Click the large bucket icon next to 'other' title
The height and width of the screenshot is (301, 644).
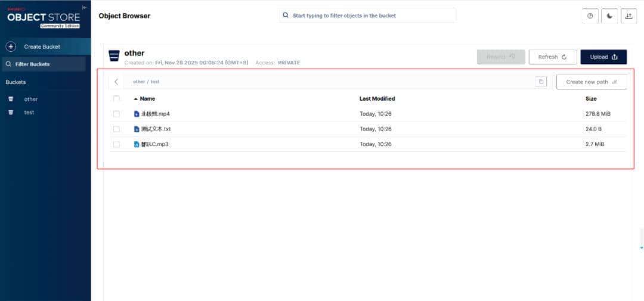114,56
